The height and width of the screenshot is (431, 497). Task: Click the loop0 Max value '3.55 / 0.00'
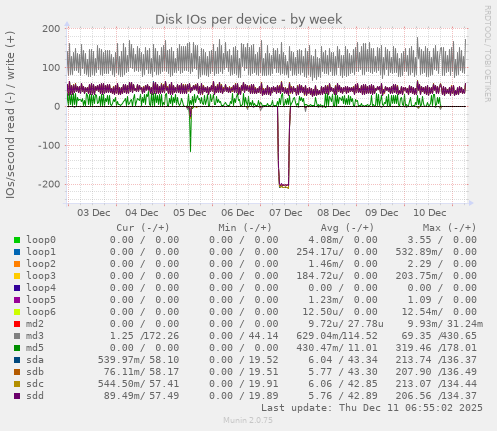tap(442, 240)
